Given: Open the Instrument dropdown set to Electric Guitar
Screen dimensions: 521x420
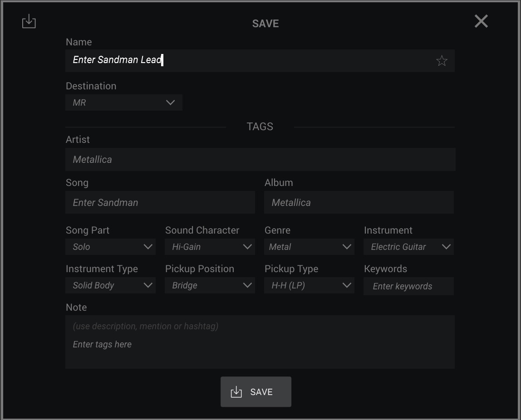Looking at the screenshot, I should (408, 247).
